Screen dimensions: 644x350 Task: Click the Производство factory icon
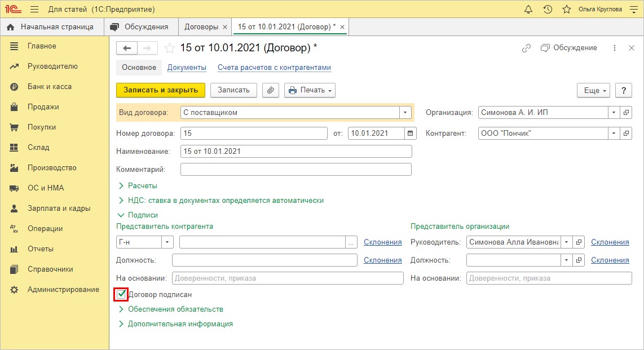pos(14,167)
